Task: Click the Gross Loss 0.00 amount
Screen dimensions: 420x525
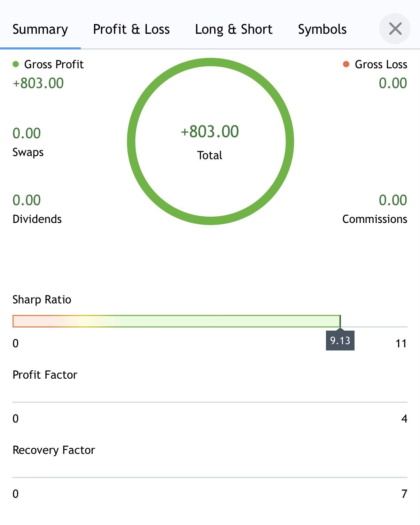Action: 393,83
